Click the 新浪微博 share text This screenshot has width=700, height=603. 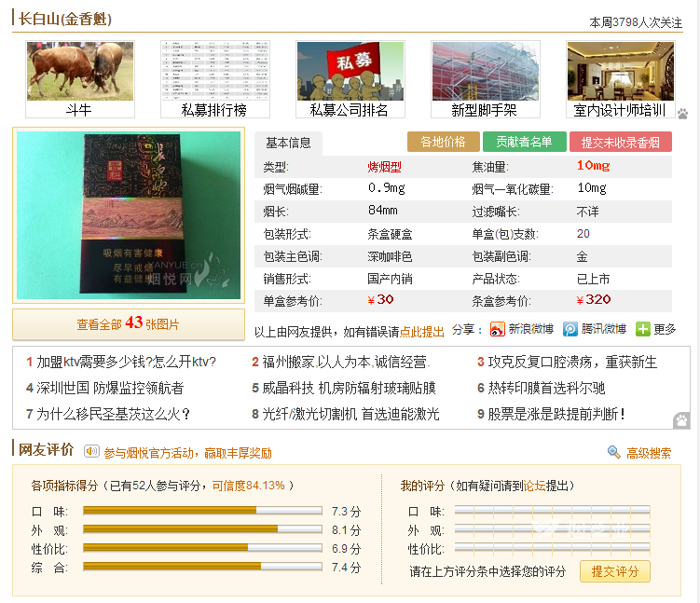pyautogui.click(x=531, y=329)
